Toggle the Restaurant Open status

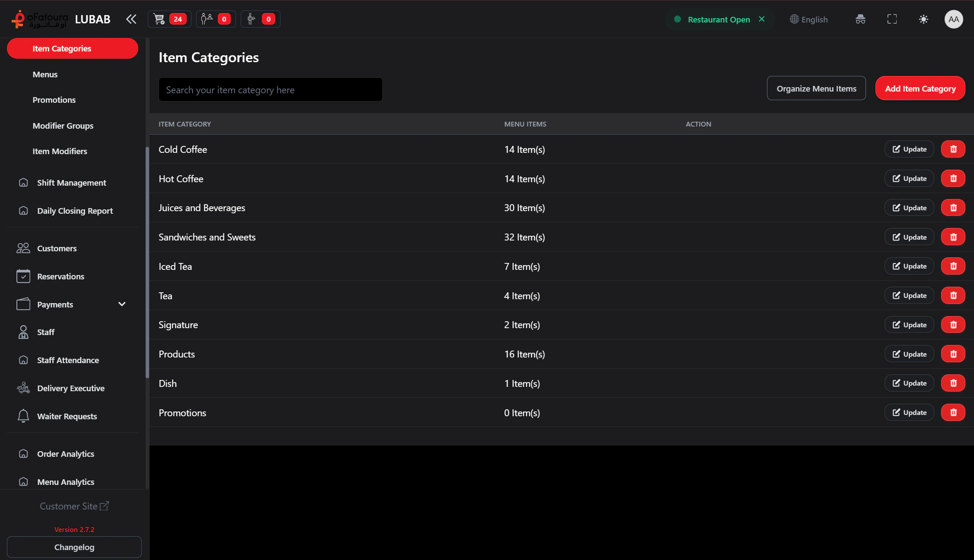tap(719, 19)
